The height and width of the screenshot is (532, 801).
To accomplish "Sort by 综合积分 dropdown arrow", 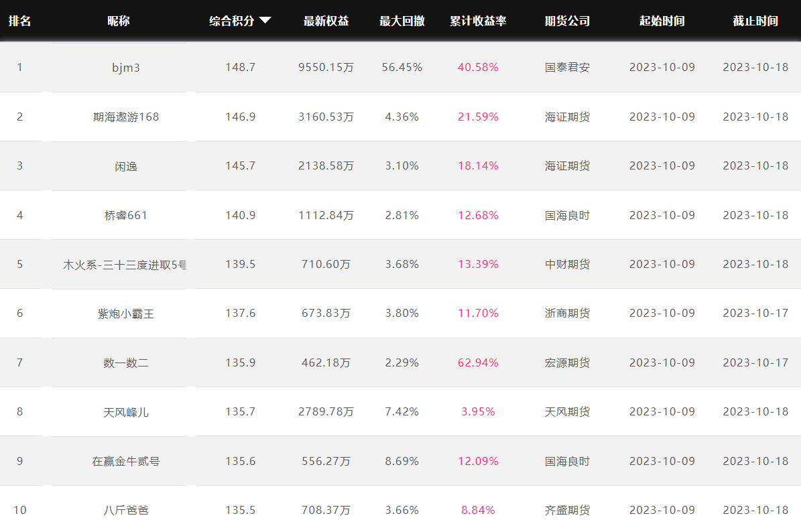I will [265, 20].
